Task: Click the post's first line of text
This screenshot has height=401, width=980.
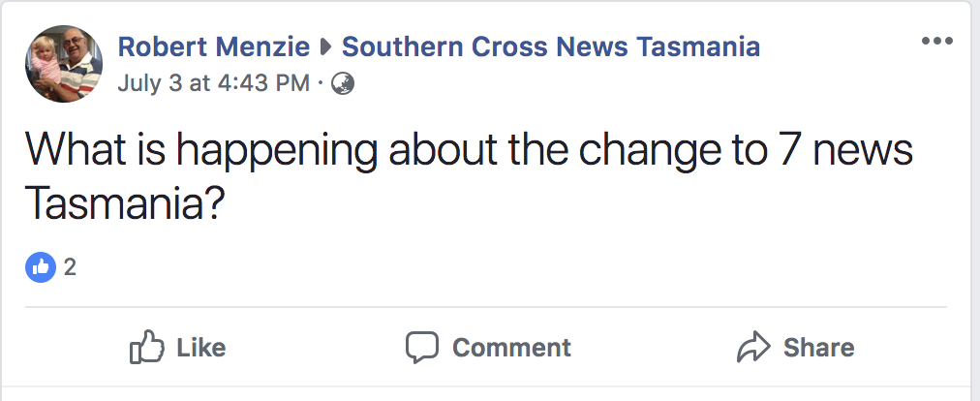Action: click(468, 153)
